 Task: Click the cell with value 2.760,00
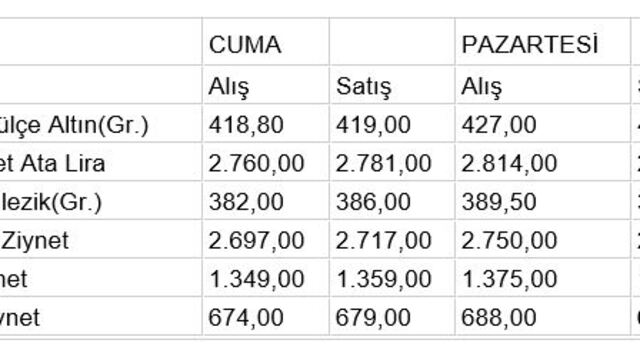coord(265,162)
